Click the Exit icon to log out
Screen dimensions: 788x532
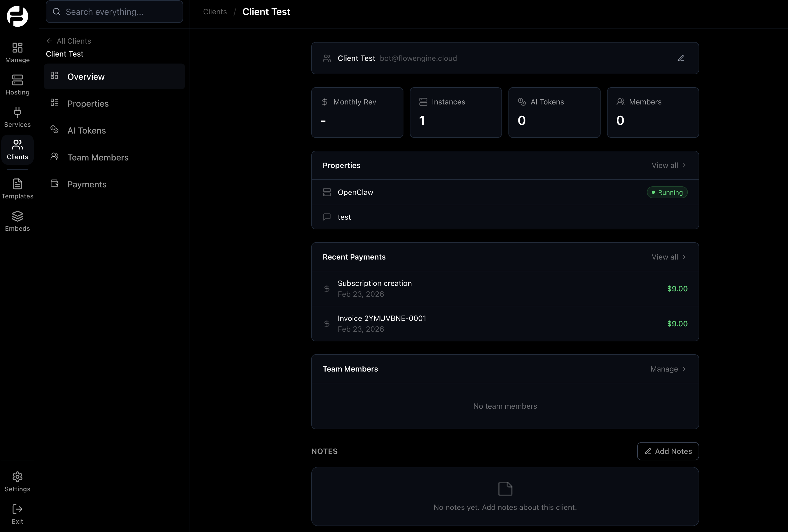tap(17, 512)
